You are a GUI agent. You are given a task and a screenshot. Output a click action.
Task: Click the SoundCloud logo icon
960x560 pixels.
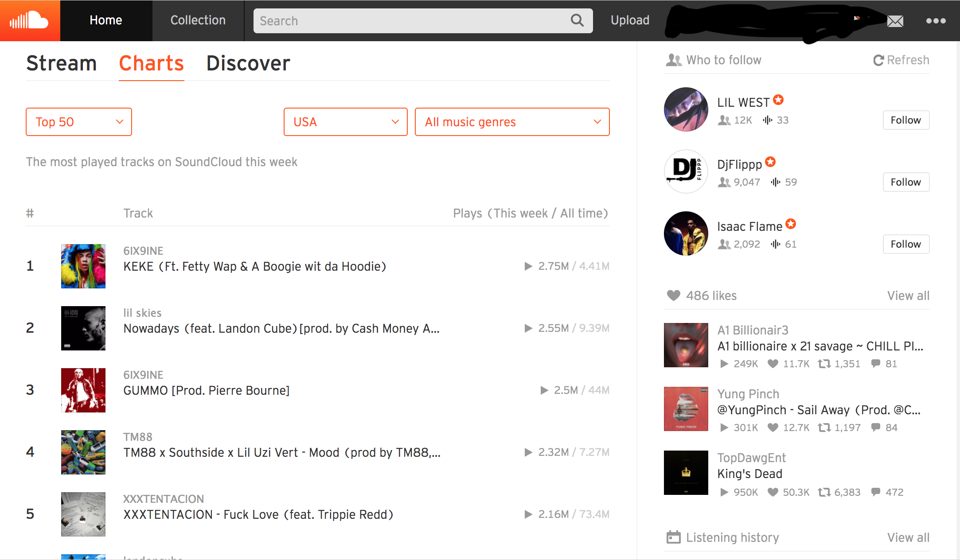click(x=30, y=20)
